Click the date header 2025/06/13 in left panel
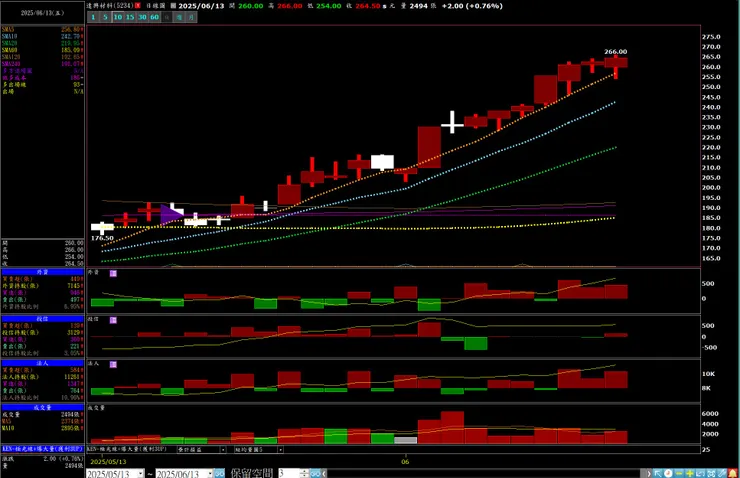Viewport: 740px width, 478px height. [42, 13]
